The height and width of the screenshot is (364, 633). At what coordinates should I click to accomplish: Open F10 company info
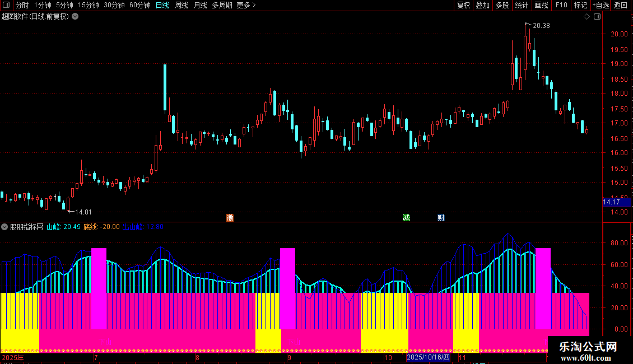click(561, 5)
